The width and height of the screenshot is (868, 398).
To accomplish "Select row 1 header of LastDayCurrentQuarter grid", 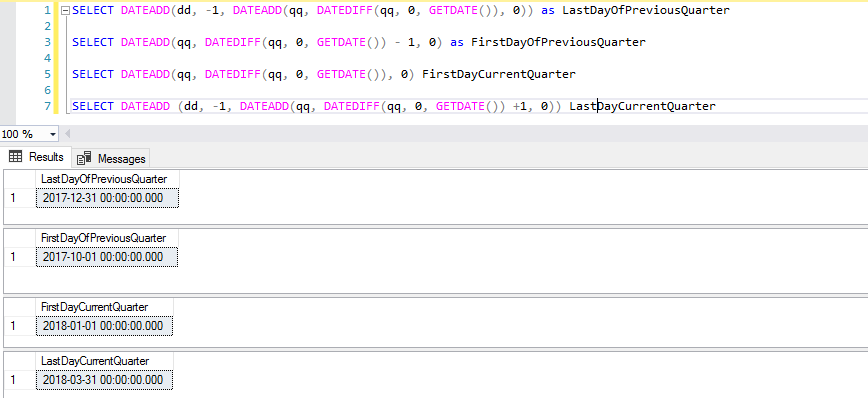I will pyautogui.click(x=19, y=380).
